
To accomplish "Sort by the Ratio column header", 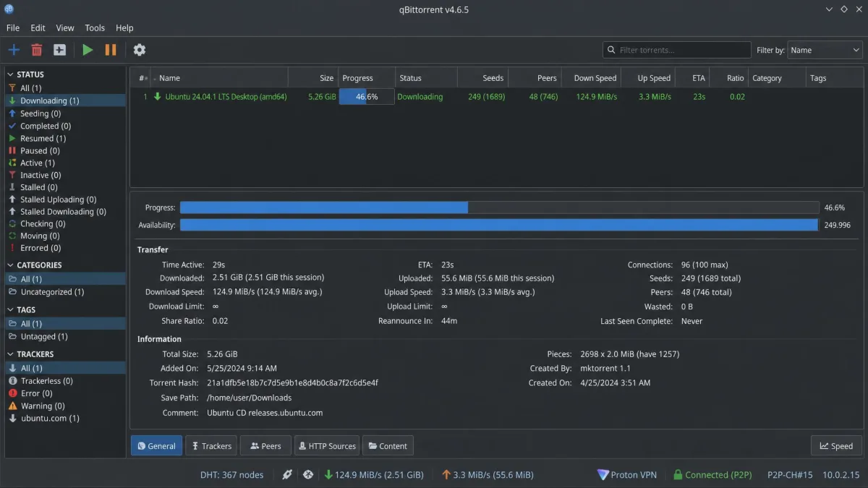I will [728, 78].
